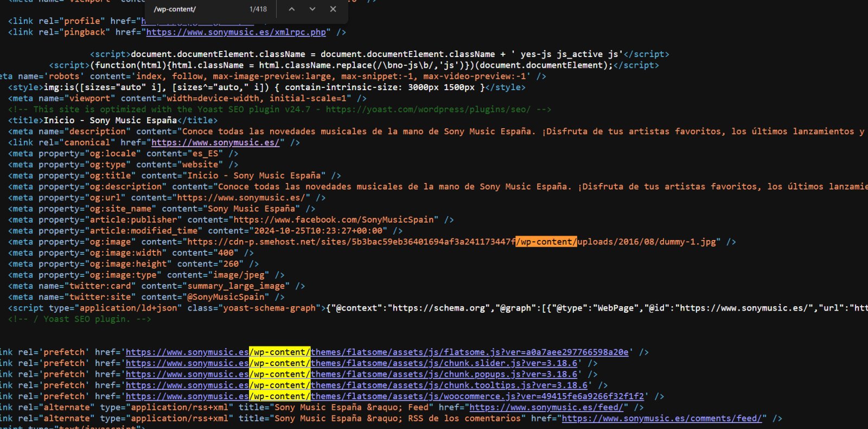
Task: Click the 'RSS de los comentarios' title text
Action: 464,419
